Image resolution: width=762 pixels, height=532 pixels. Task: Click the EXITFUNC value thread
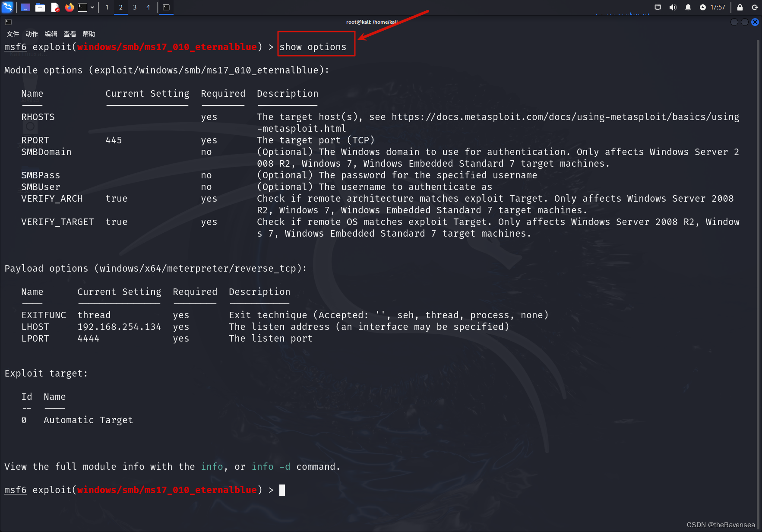pyautogui.click(x=94, y=315)
